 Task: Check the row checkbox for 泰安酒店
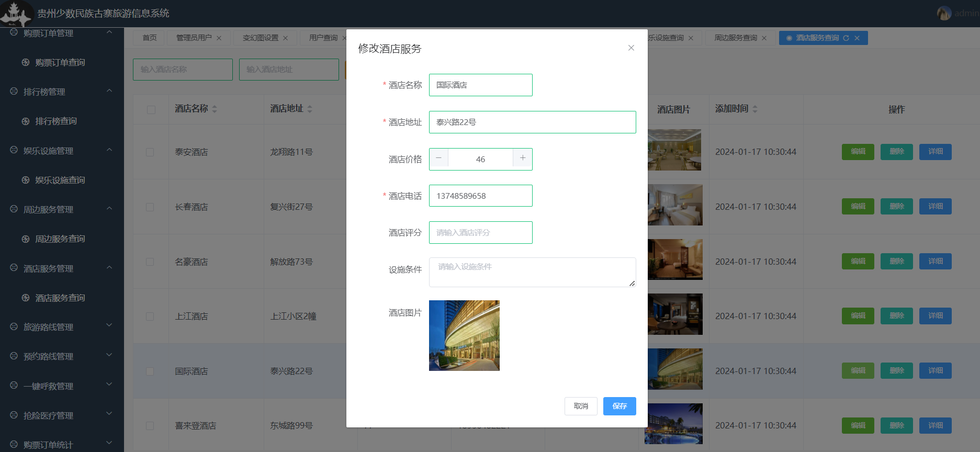pos(150,152)
